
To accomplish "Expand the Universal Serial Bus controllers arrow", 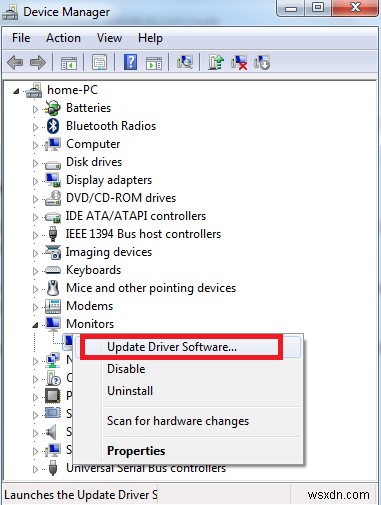I will (x=35, y=469).
